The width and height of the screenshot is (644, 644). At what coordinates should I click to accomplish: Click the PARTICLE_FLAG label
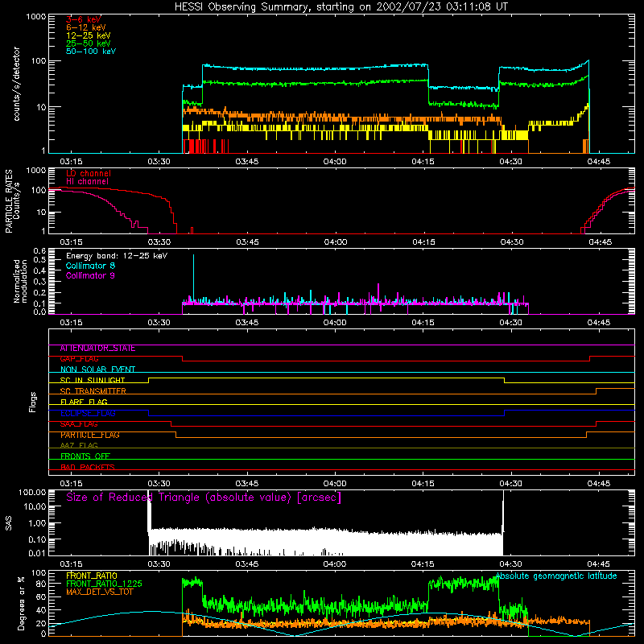coord(89,435)
